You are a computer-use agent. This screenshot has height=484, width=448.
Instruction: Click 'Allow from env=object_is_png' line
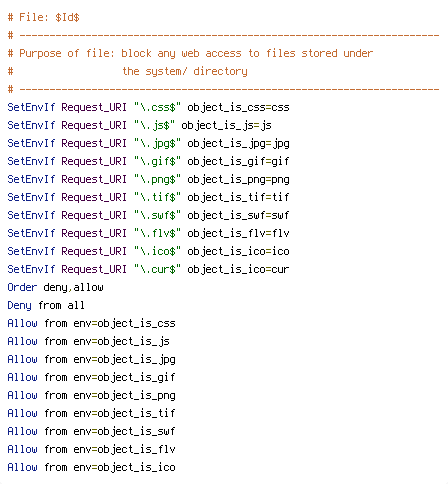coord(91,395)
